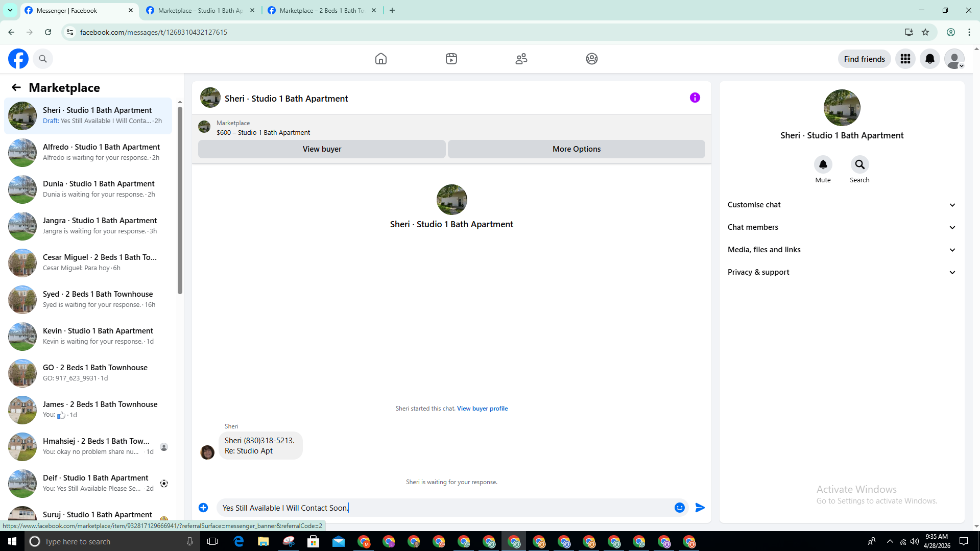Open Syed · 2 Beds 1 Bath Townhouse chat
This screenshot has width=980, height=551.
(88, 299)
